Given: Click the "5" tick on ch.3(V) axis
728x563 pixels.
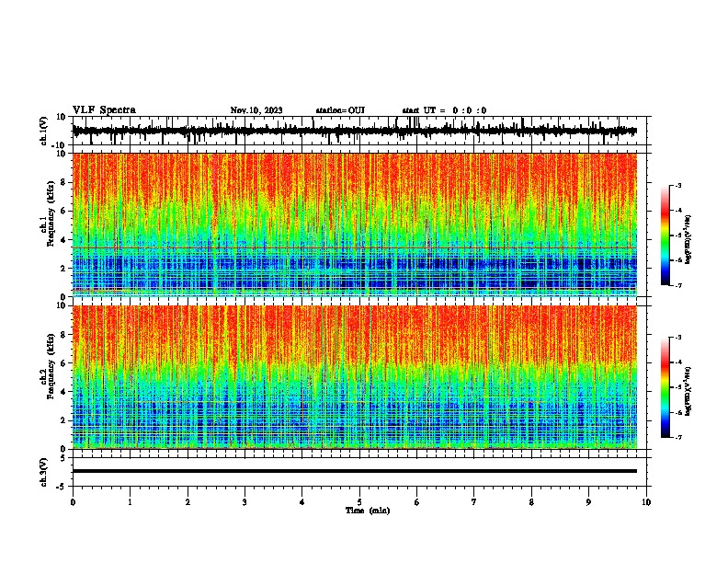Looking at the screenshot, I should [63, 458].
